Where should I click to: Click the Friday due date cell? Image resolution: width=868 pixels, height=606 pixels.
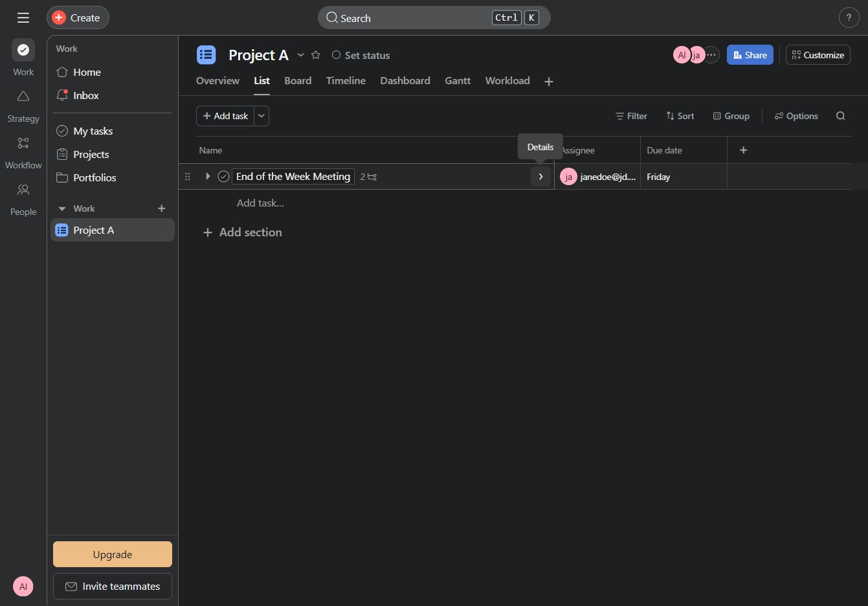point(684,176)
